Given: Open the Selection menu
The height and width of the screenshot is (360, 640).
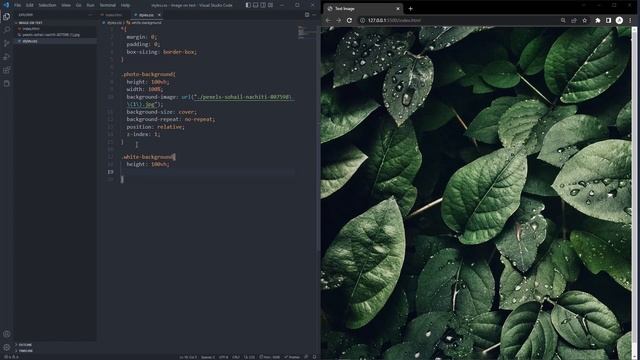Looking at the screenshot, I should coord(47,5).
